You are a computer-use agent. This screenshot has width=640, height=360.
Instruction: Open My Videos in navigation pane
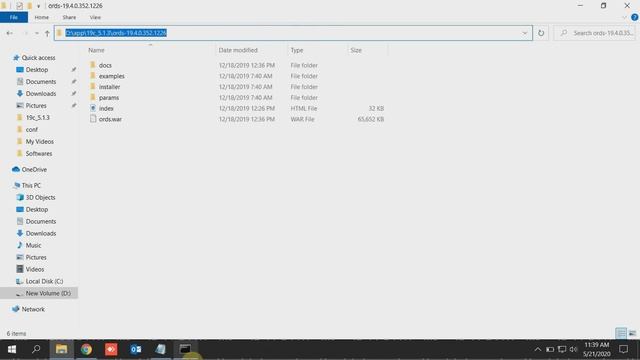(40, 142)
